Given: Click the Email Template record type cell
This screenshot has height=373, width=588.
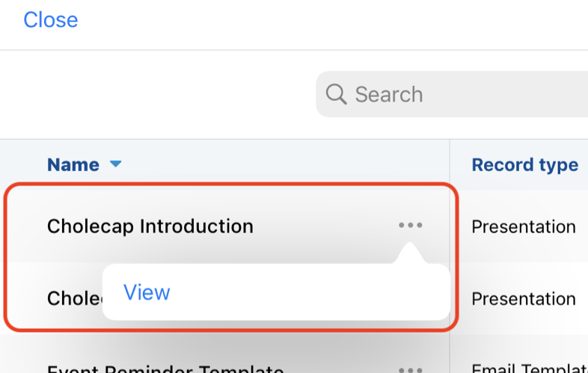Looking at the screenshot, I should [528, 367].
